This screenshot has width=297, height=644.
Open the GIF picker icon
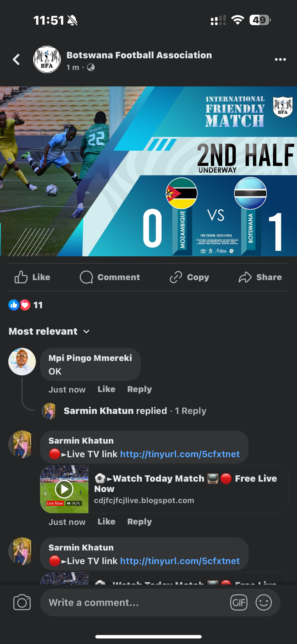(x=239, y=602)
